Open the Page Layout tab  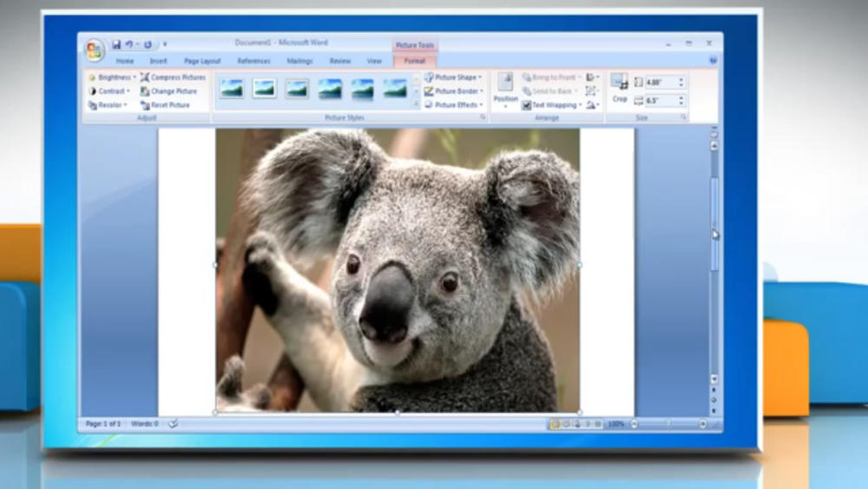click(x=202, y=61)
